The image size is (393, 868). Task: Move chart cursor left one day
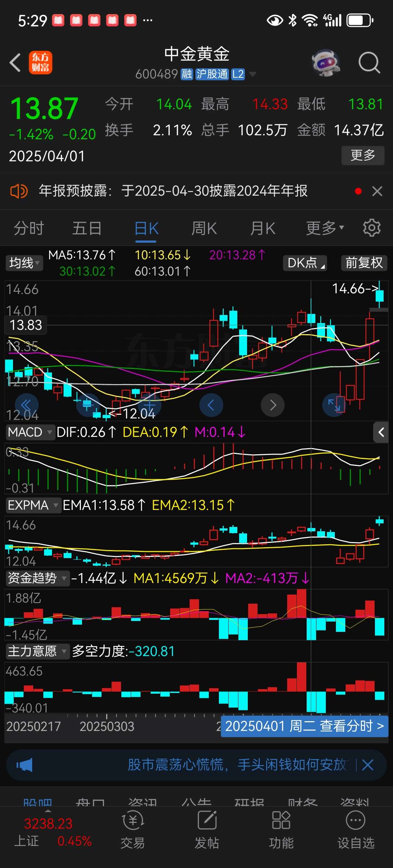click(x=211, y=405)
